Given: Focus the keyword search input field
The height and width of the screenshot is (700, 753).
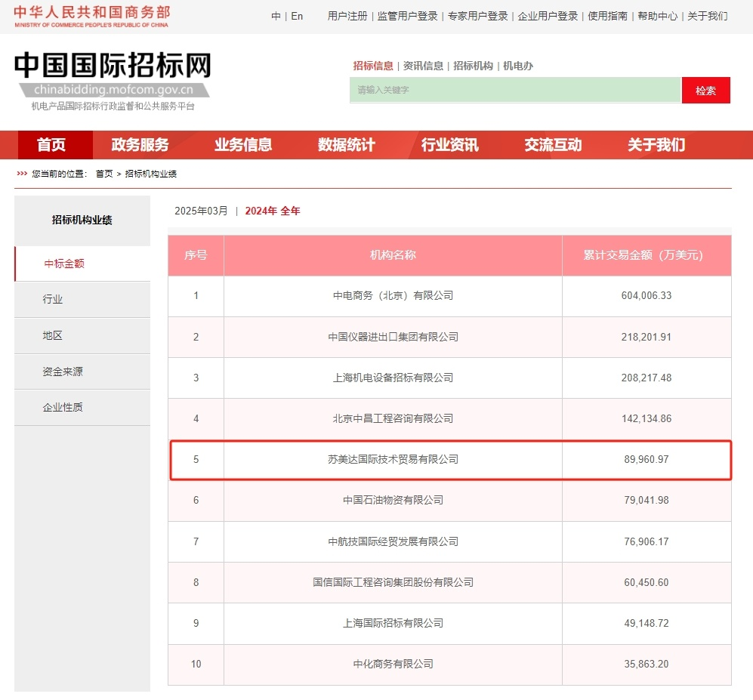Looking at the screenshot, I should click(516, 90).
